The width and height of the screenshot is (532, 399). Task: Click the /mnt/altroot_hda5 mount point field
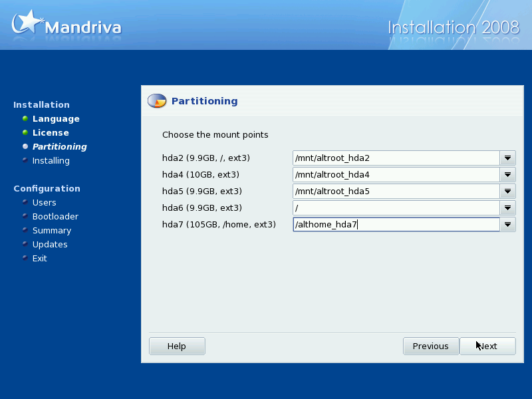coord(396,191)
